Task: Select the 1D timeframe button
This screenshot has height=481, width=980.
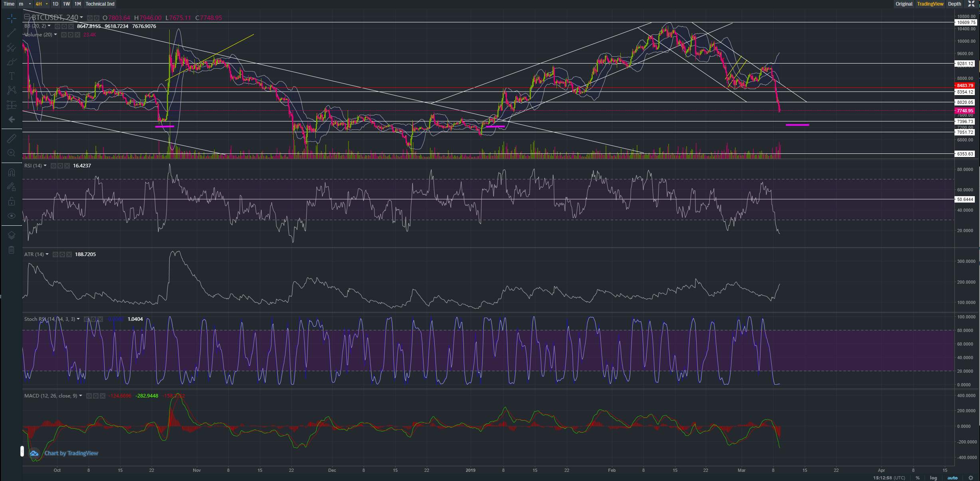Action: [55, 4]
